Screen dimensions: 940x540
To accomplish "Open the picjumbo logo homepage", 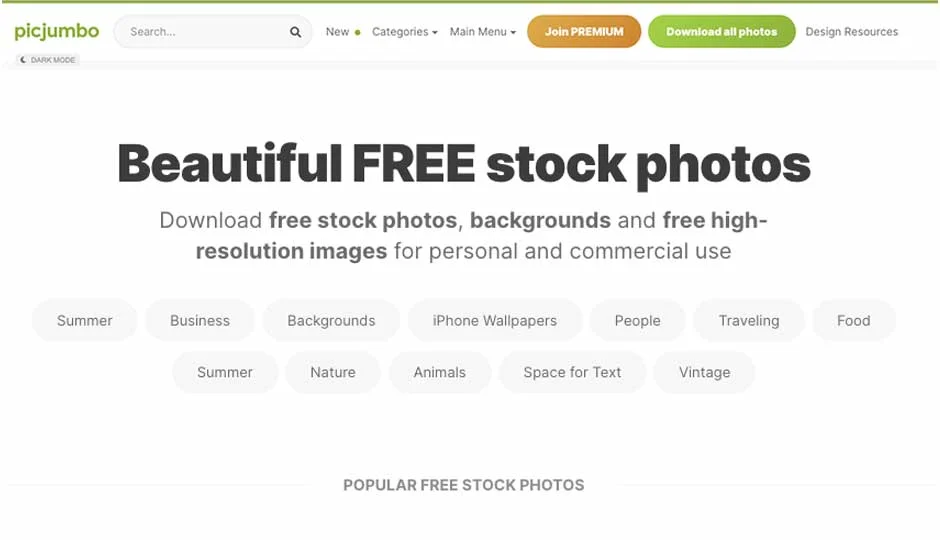I will click(x=57, y=31).
